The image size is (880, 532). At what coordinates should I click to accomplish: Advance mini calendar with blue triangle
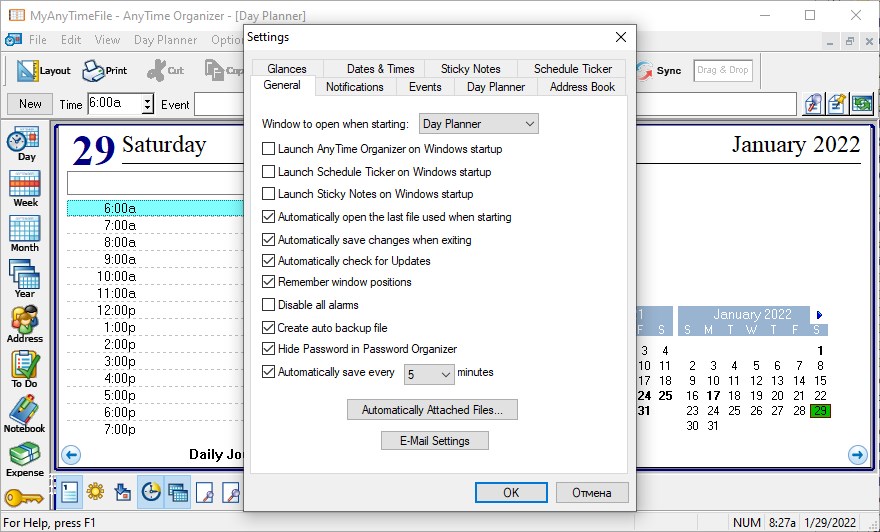click(x=819, y=315)
